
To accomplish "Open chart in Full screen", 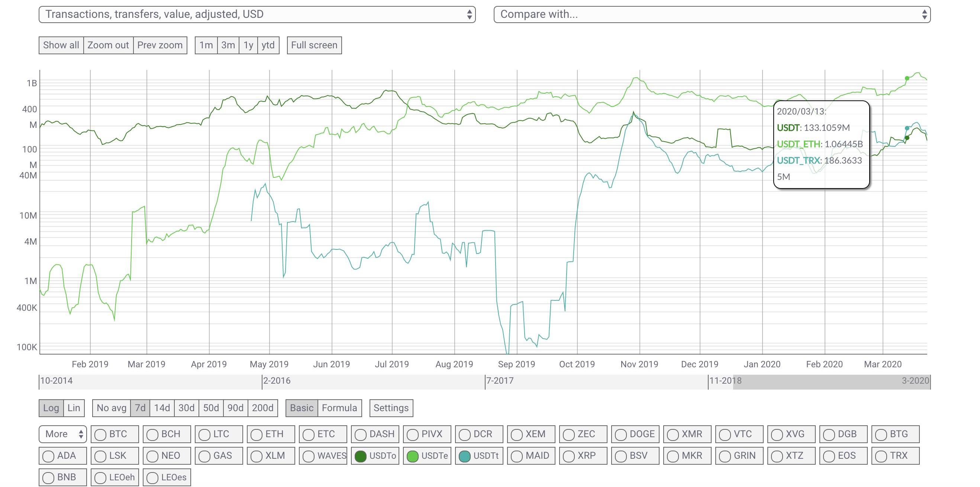I will pos(314,45).
